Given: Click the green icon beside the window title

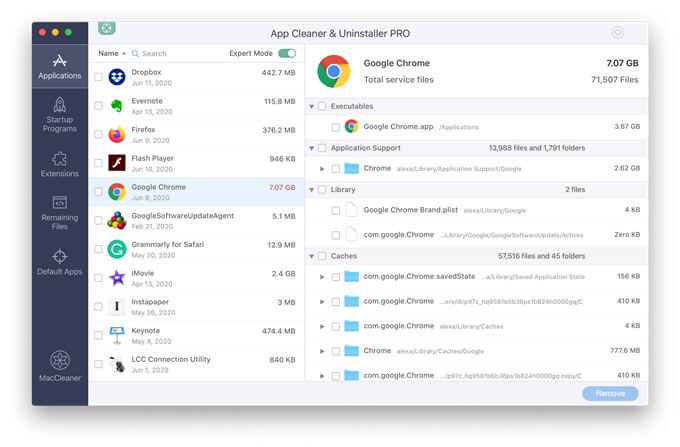Looking at the screenshot, I should pos(106,28).
